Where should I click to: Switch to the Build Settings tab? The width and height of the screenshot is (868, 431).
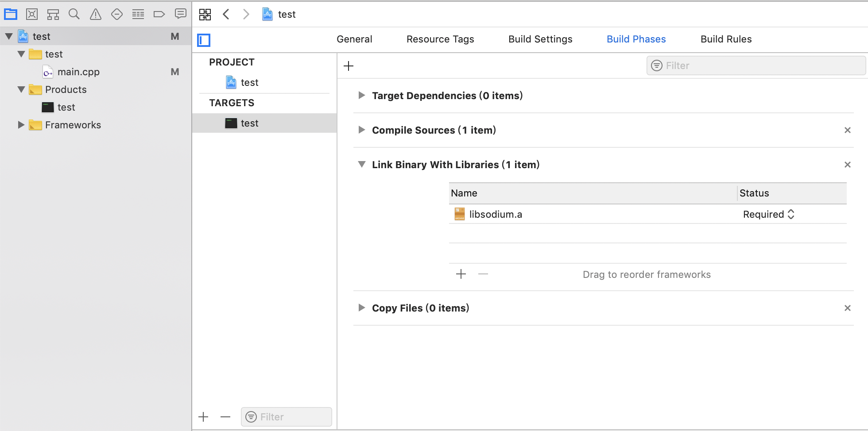[x=540, y=39]
